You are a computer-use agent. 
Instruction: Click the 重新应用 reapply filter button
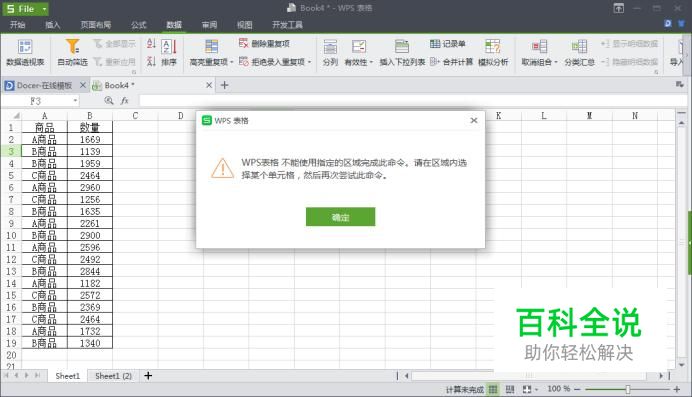point(114,62)
